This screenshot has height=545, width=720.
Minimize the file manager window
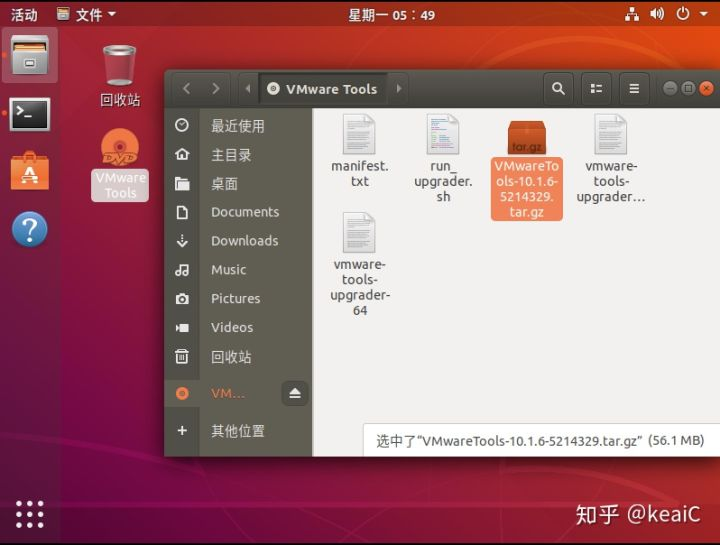click(x=670, y=88)
